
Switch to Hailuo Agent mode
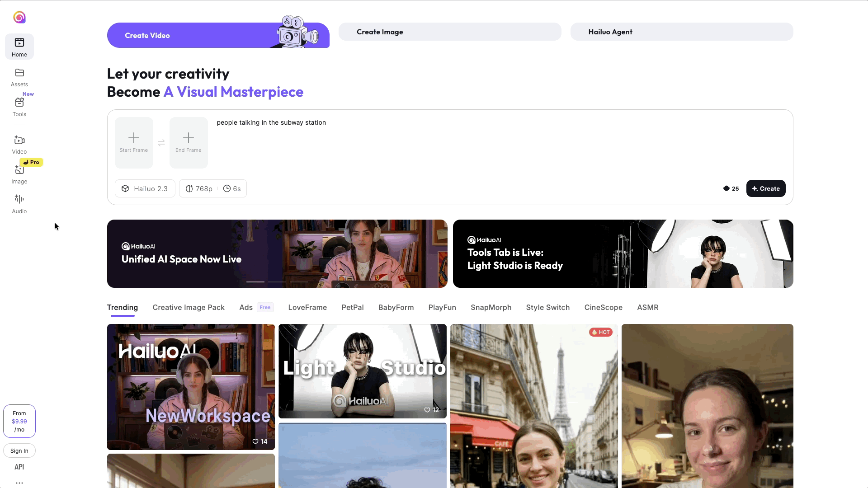click(682, 32)
